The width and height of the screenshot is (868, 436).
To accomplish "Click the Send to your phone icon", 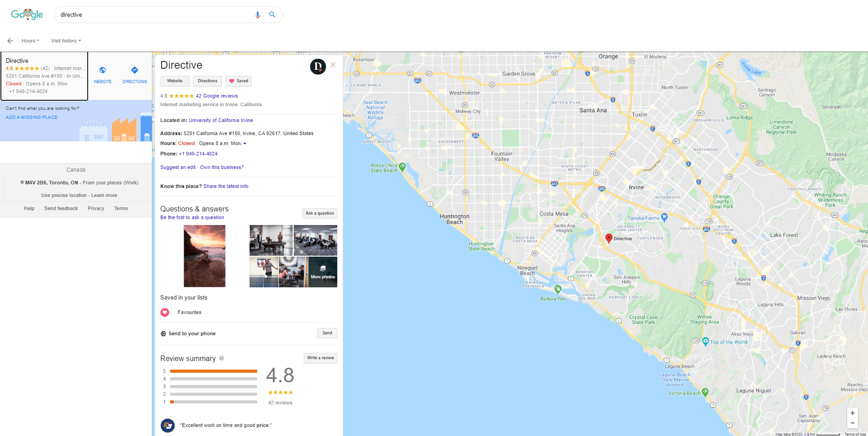I will tap(163, 333).
